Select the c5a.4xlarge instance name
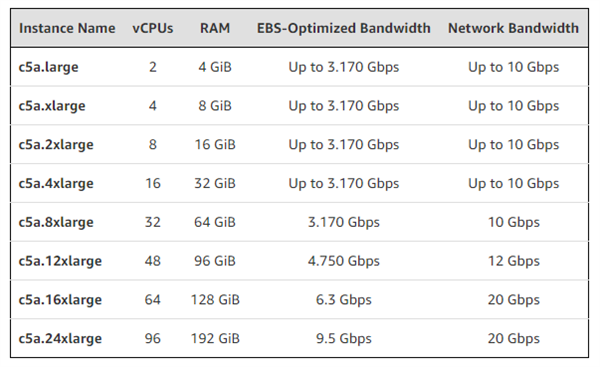The image size is (600, 367). [56, 183]
